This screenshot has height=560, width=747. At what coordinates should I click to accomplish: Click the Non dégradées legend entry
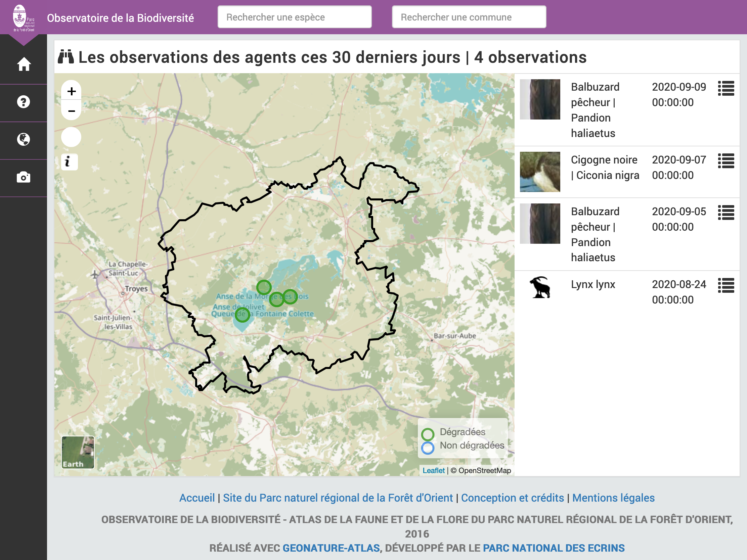(463, 446)
